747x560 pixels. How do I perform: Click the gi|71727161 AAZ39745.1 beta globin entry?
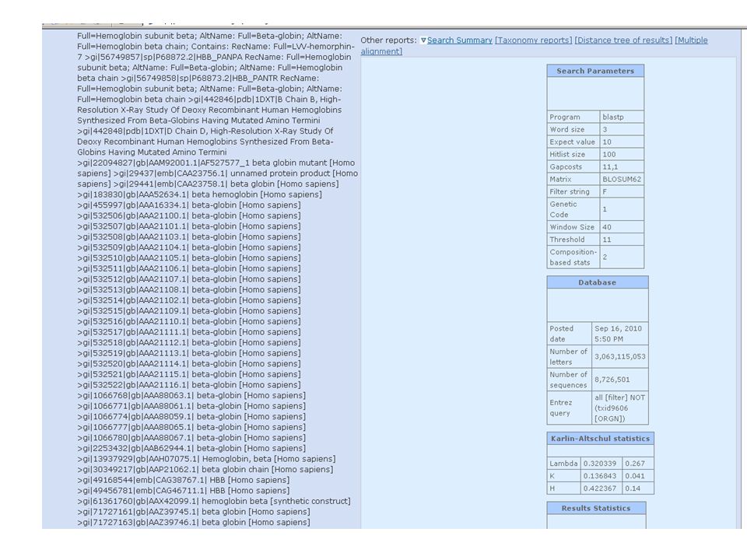click(194, 512)
